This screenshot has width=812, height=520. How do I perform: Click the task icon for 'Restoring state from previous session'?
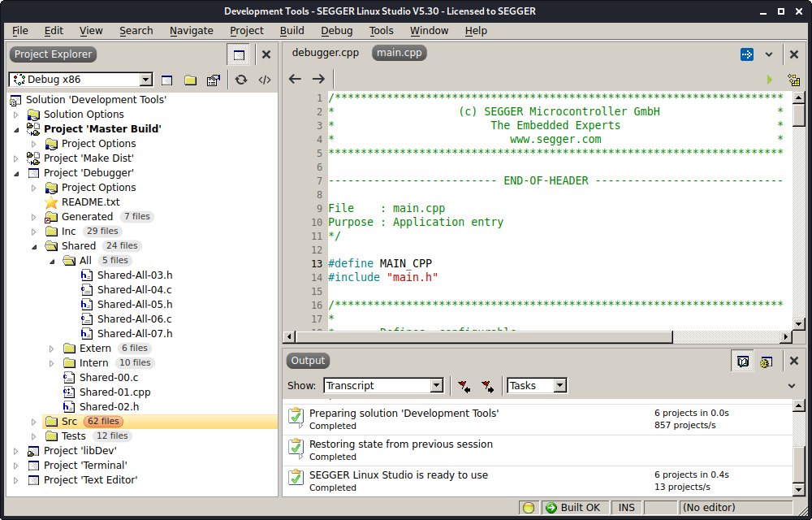296,448
